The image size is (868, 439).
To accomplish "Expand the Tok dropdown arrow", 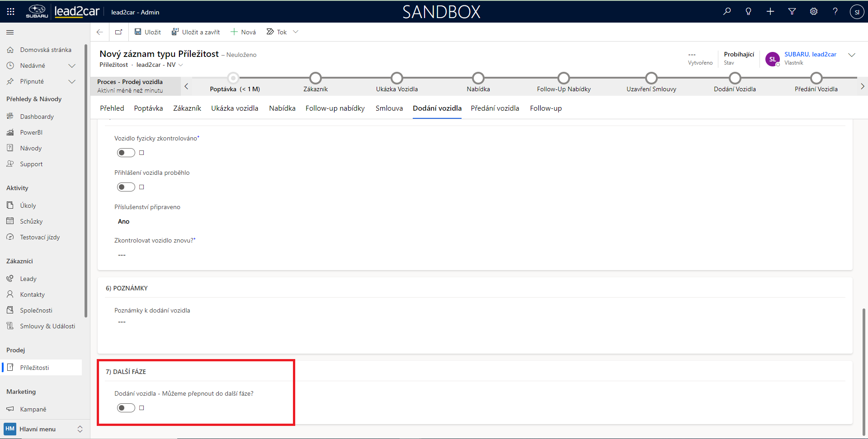I will pos(296,32).
